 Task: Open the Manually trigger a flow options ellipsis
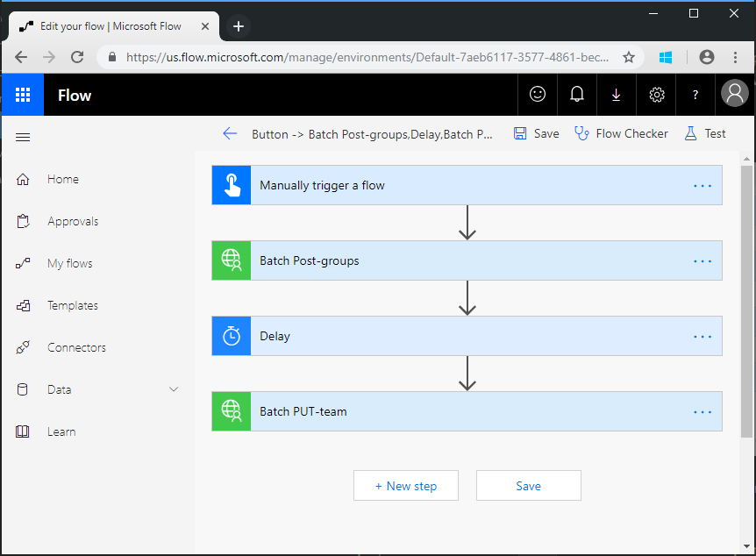point(703,186)
